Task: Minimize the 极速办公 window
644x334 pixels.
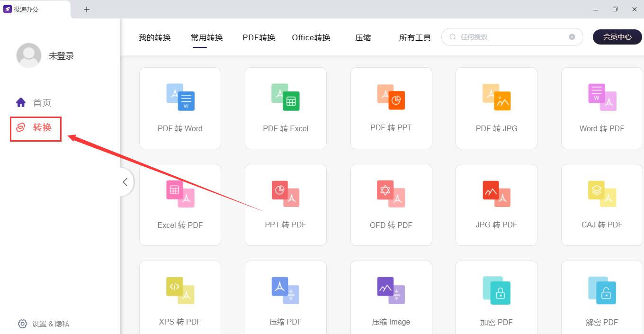Action: click(x=596, y=9)
